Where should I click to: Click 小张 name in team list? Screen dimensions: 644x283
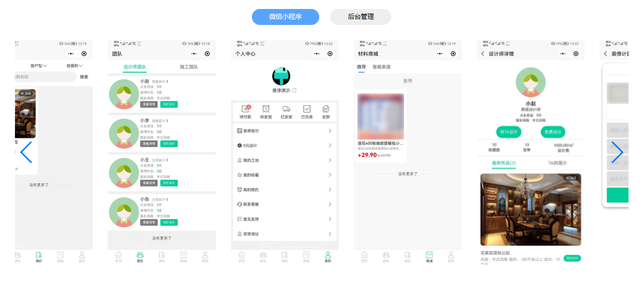(145, 199)
